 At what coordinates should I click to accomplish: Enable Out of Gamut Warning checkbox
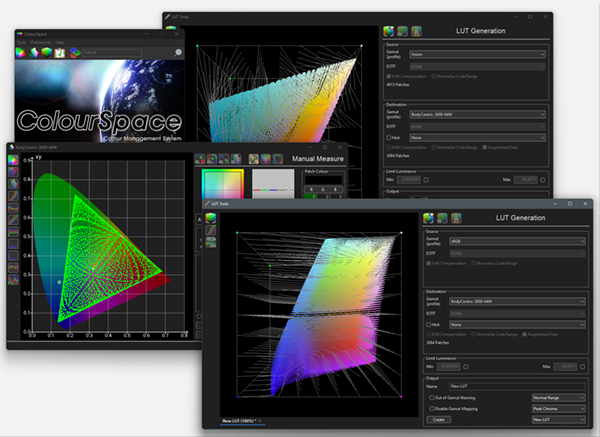[432, 398]
